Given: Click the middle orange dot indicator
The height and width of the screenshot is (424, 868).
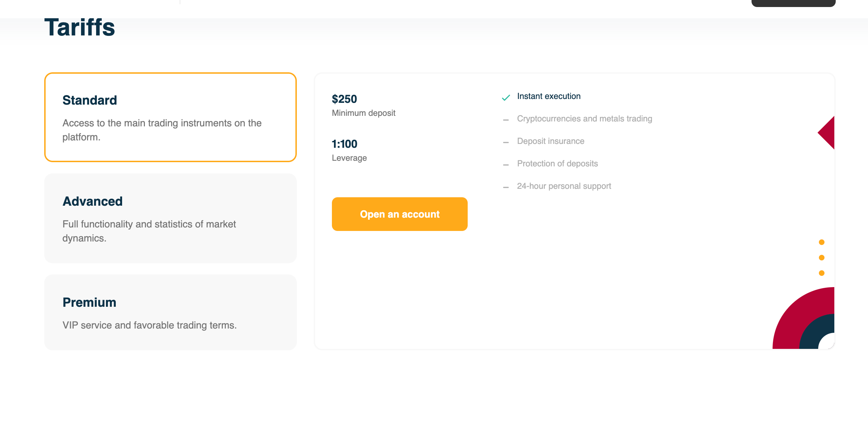Looking at the screenshot, I should pyautogui.click(x=822, y=258).
